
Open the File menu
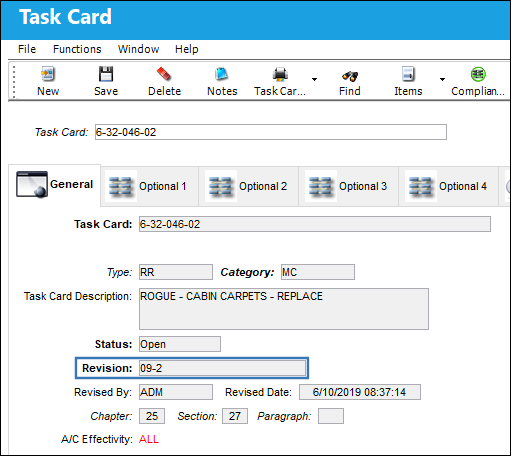[27, 49]
